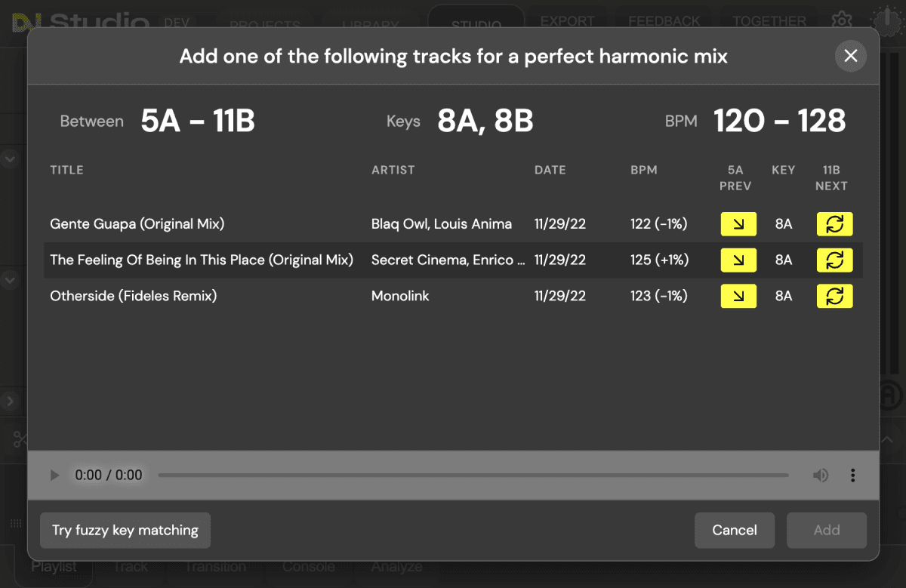Click the preview arrow for Gente Guapa
The height and width of the screenshot is (588, 906).
[x=738, y=223]
